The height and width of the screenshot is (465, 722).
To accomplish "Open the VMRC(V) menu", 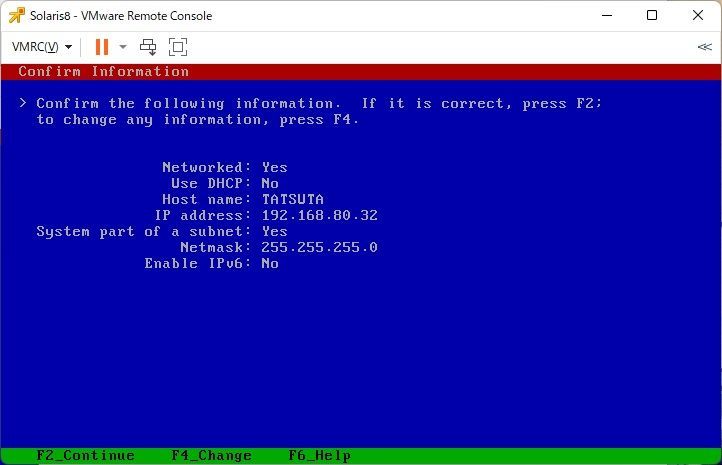I will click(x=42, y=47).
